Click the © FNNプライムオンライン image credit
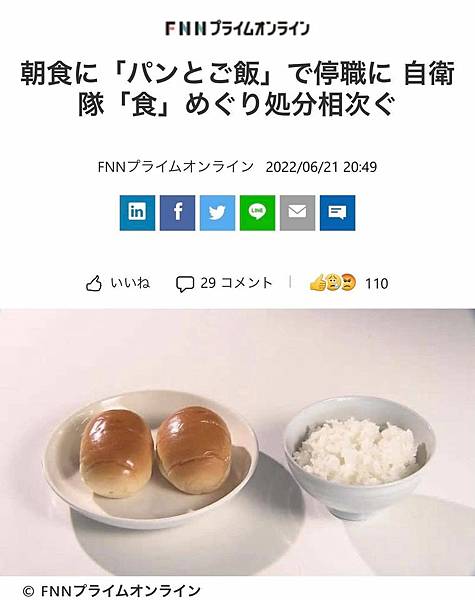 [x=111, y=591]
